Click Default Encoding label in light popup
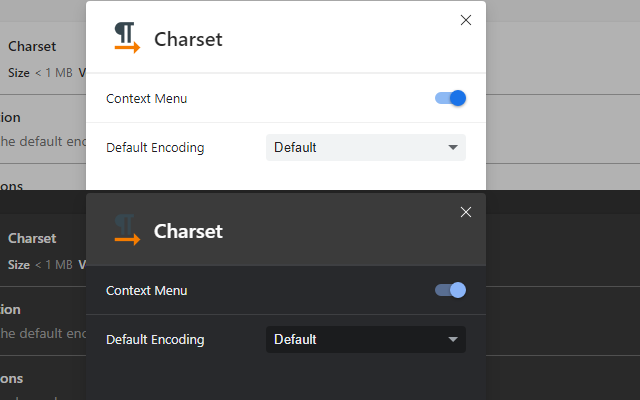This screenshot has width=640, height=400. tap(155, 147)
